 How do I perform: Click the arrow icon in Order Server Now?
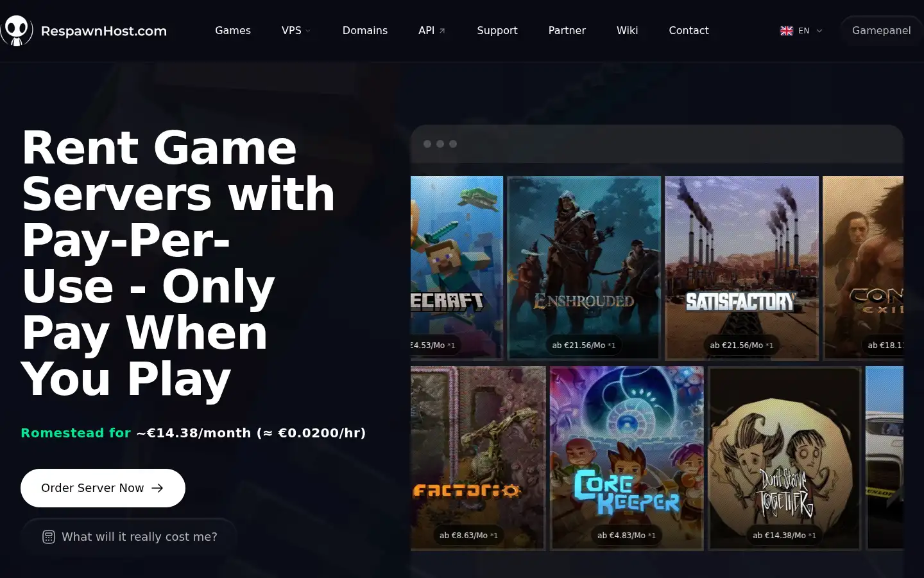coord(157,488)
